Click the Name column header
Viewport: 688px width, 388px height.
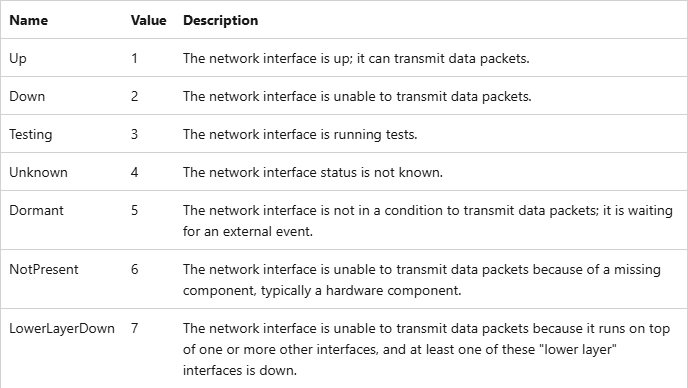point(29,20)
